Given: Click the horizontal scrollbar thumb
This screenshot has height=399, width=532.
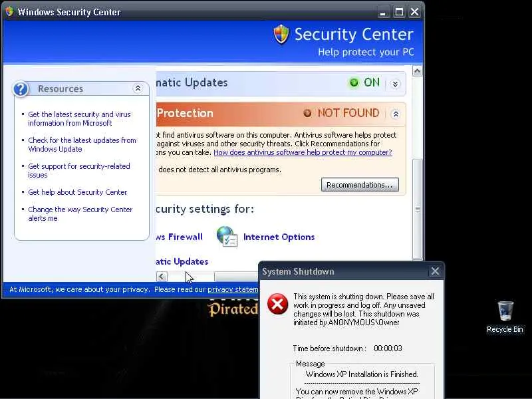Looking at the screenshot, I should click(x=236, y=277).
